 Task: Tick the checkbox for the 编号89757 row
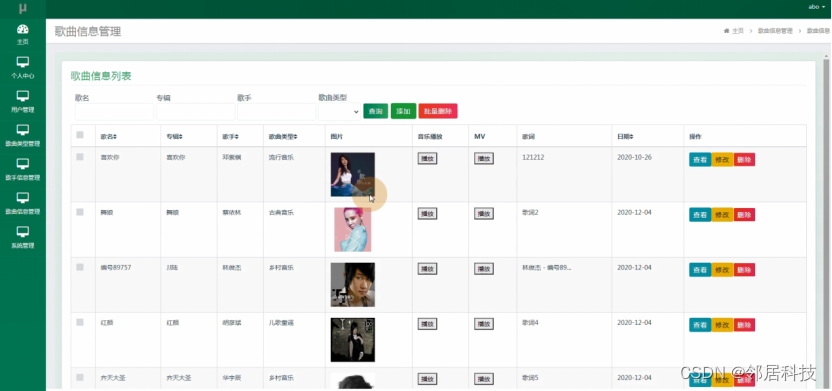point(80,267)
